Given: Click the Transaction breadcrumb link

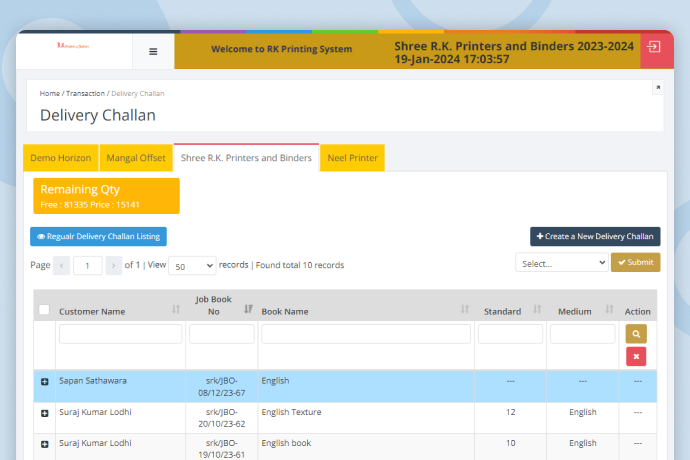Looking at the screenshot, I should (x=85, y=93).
